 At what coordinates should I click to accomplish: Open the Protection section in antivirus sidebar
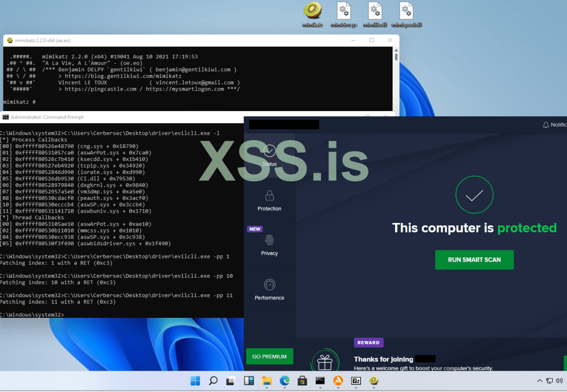click(269, 200)
